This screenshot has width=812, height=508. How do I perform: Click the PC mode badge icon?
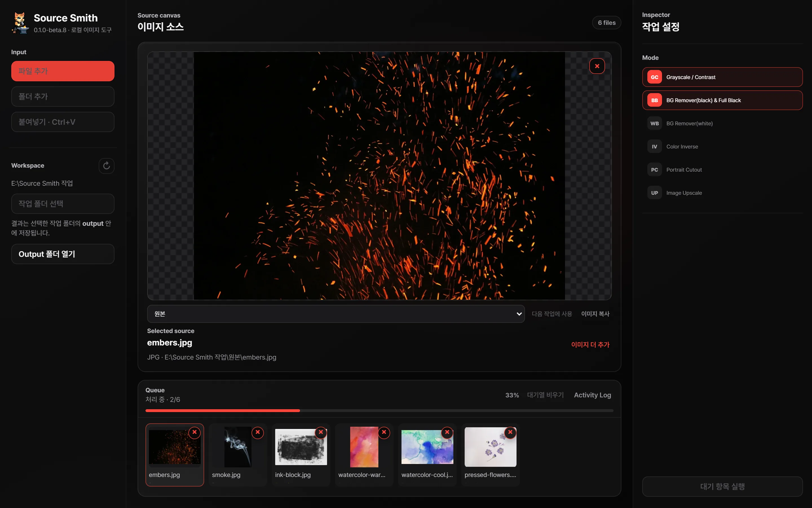tap(654, 170)
